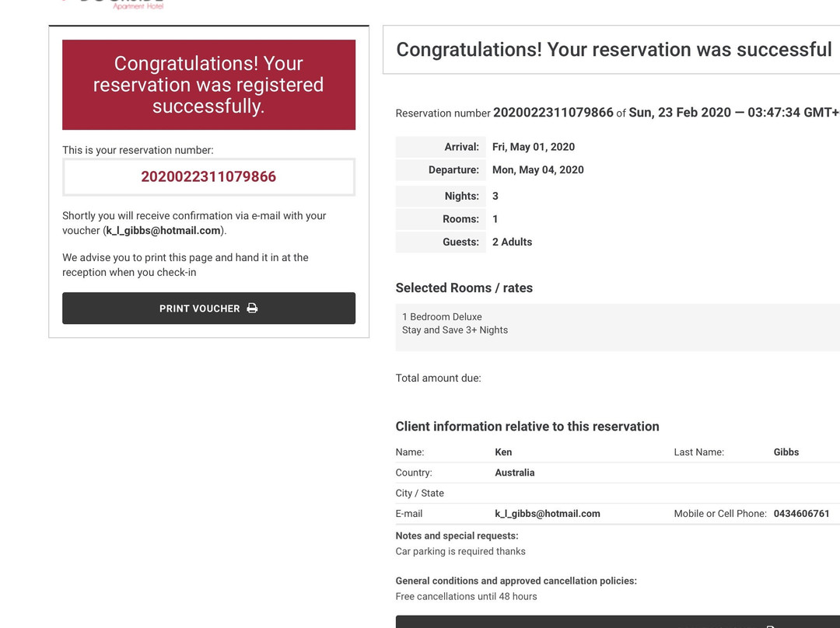Viewport: 840px width, 628px height.
Task: Click the email address in the voucher message
Action: click(163, 231)
